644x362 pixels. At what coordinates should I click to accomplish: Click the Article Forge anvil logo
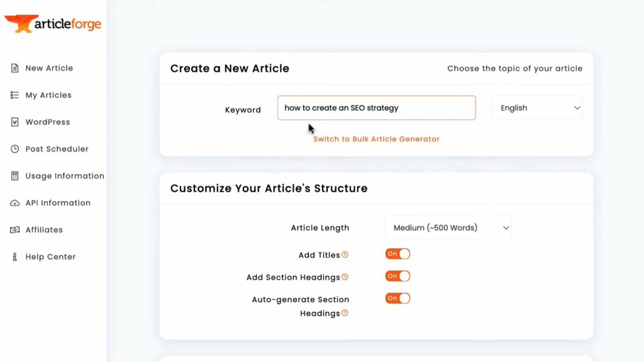point(22,24)
